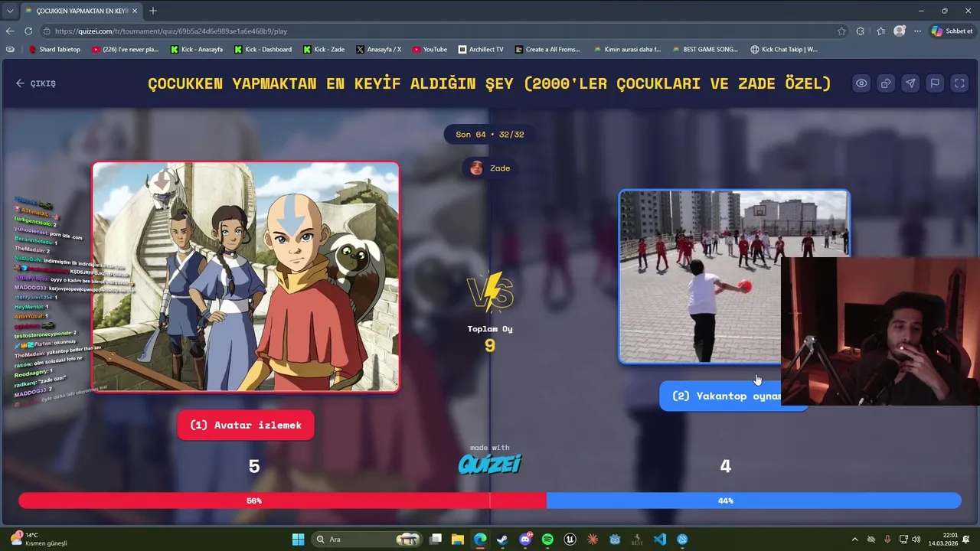Open Unreal Engine taskbar icon
This screenshot has width=980, height=551.
570,540
